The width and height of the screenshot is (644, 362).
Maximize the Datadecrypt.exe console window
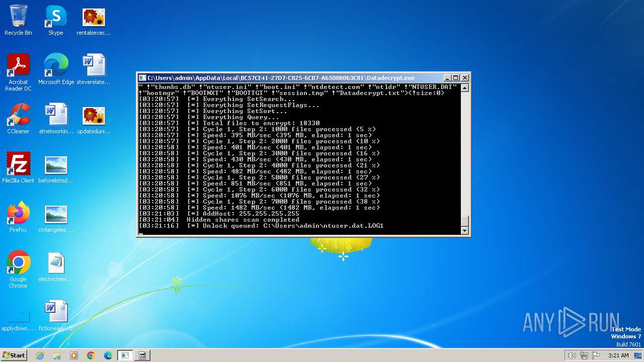(456, 78)
